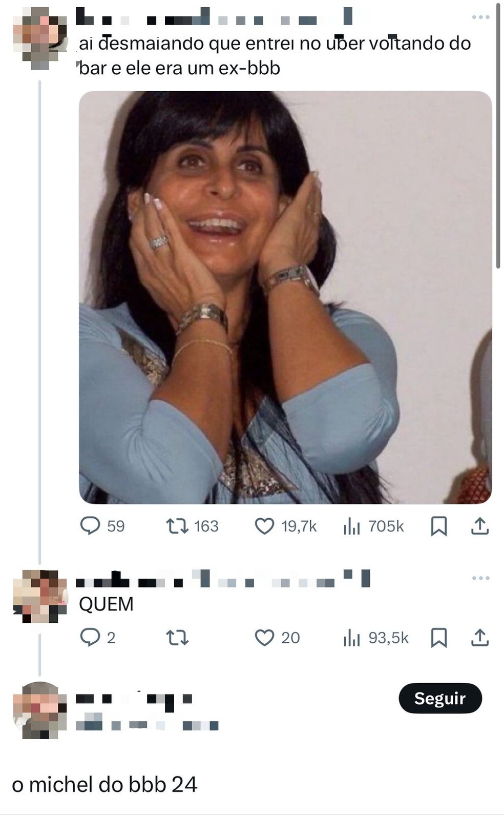Bookmark the main tweet with the photo
This screenshot has width=504, height=815.
439,526
